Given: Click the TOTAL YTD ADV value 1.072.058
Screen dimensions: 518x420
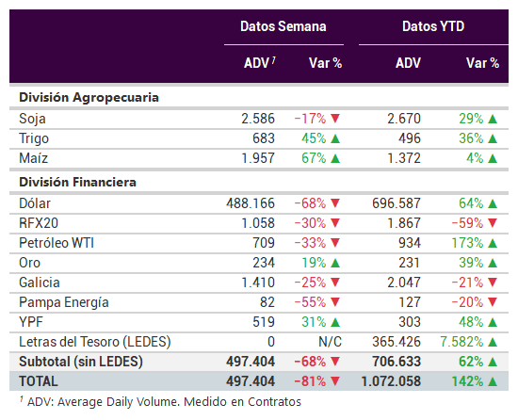Looking at the screenshot, I should pos(391,381).
